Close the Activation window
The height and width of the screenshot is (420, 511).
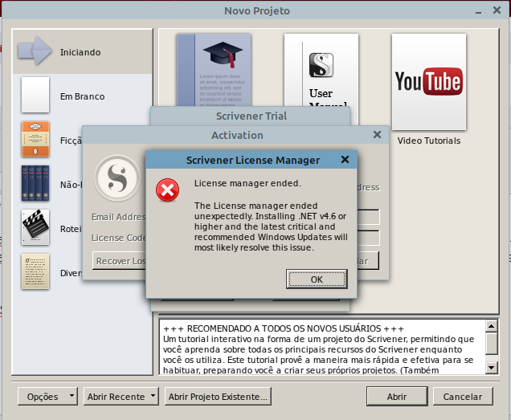click(377, 135)
